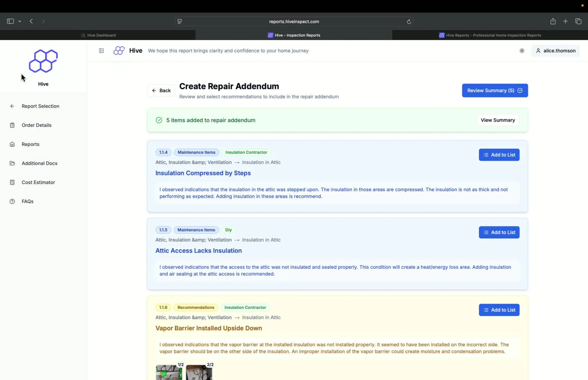Viewport: 588px width, 380px height.
Task: Click the Additional Docs folder icon
Action: click(x=12, y=163)
